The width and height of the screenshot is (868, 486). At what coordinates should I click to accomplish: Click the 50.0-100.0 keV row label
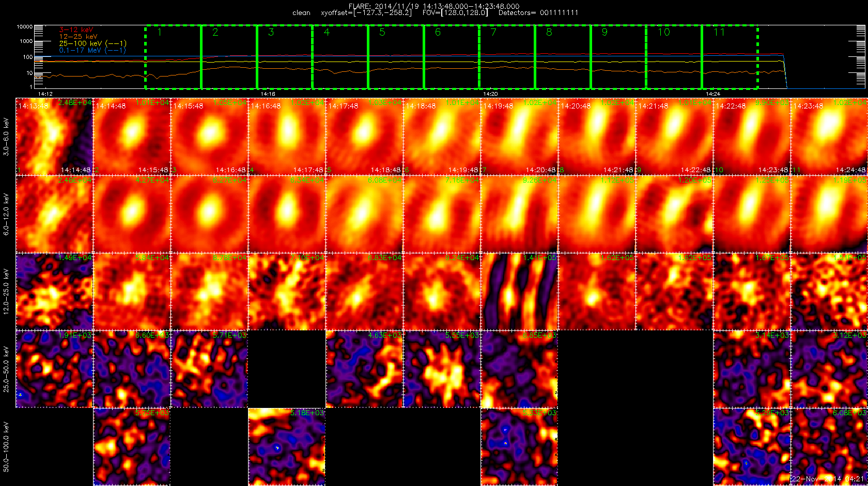pos(6,447)
